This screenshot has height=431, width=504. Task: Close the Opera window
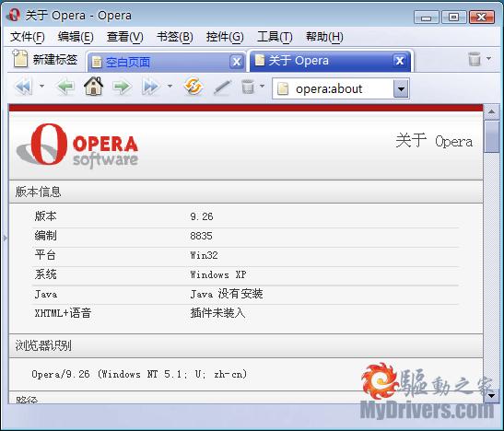[x=482, y=17]
